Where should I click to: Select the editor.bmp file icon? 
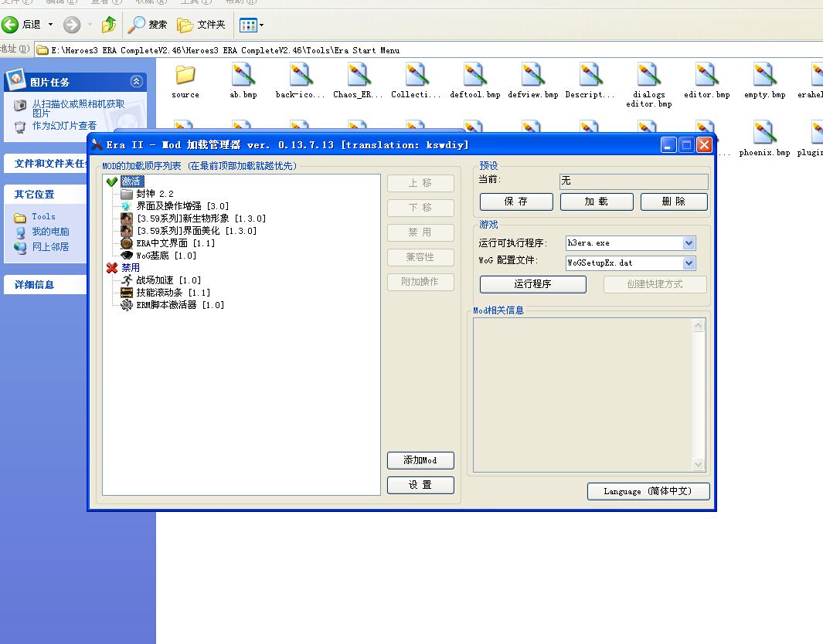(706, 74)
